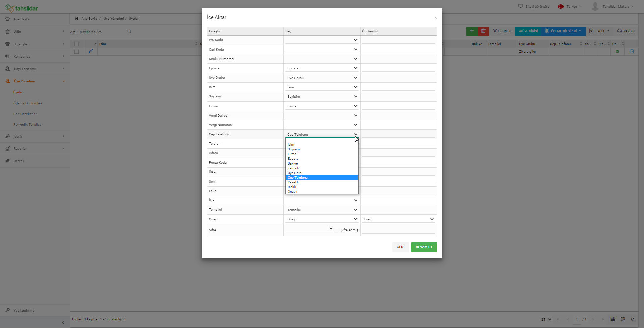
Task: Select Yasaklı in the open dropdown list
Action: pos(322,182)
